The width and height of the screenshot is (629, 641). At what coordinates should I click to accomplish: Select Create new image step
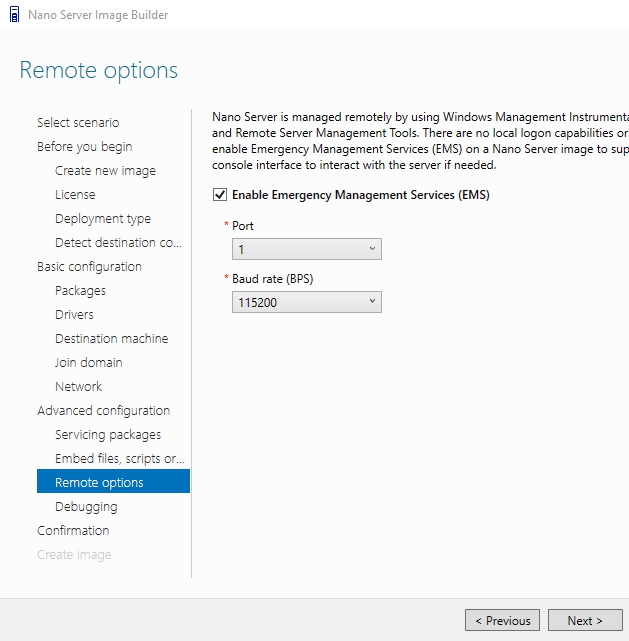click(105, 171)
